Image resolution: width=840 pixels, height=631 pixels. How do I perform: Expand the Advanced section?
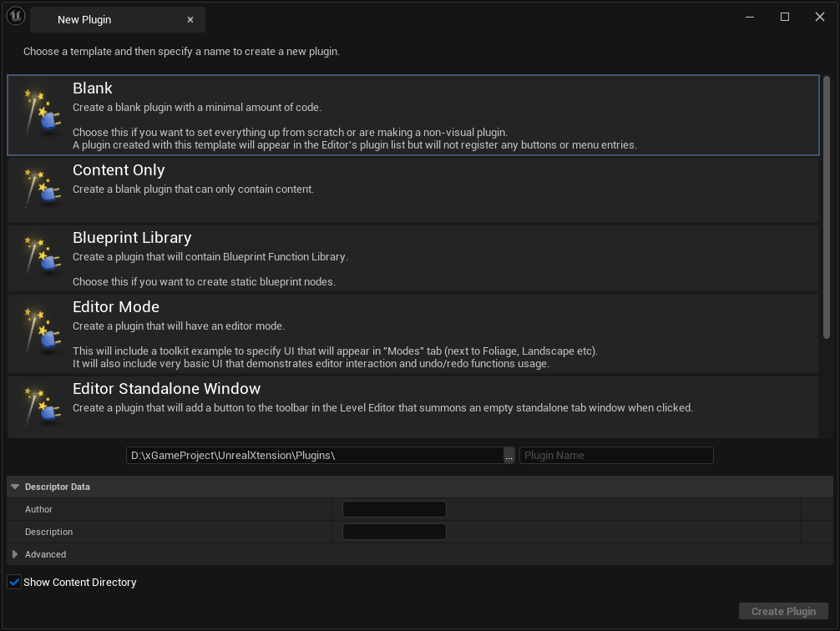[x=15, y=554]
